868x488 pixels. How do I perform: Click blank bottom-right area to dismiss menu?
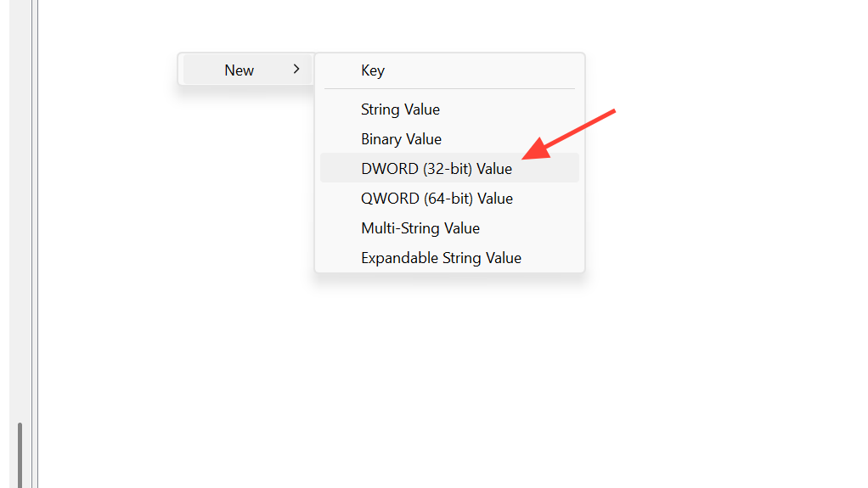[764, 424]
